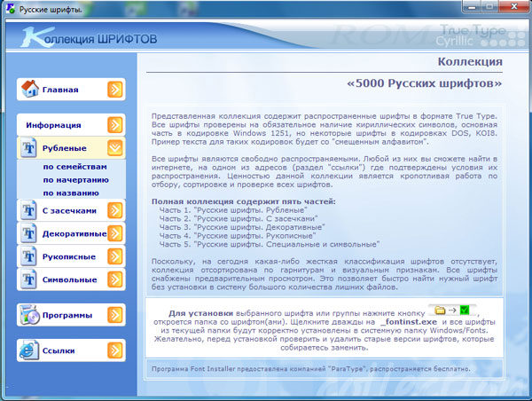532x401 pixels.
Task: Click the Часть 4 Рукописные list line
Action: [238, 236]
